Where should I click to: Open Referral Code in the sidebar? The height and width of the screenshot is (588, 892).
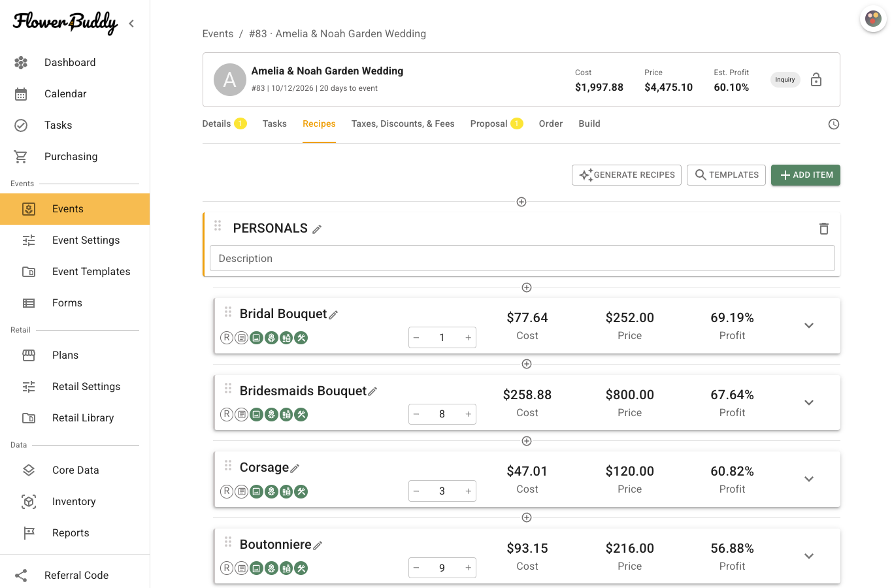(x=74, y=575)
